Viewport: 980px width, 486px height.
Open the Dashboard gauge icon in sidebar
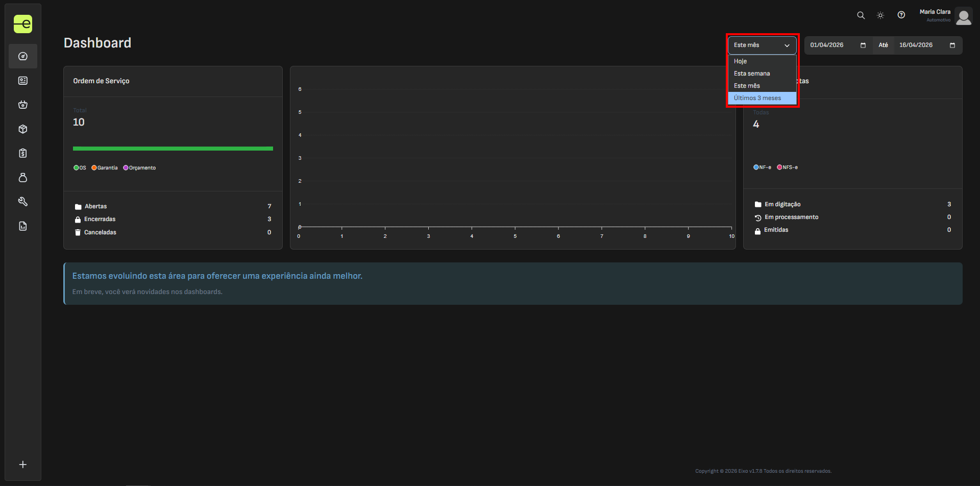[x=23, y=56]
